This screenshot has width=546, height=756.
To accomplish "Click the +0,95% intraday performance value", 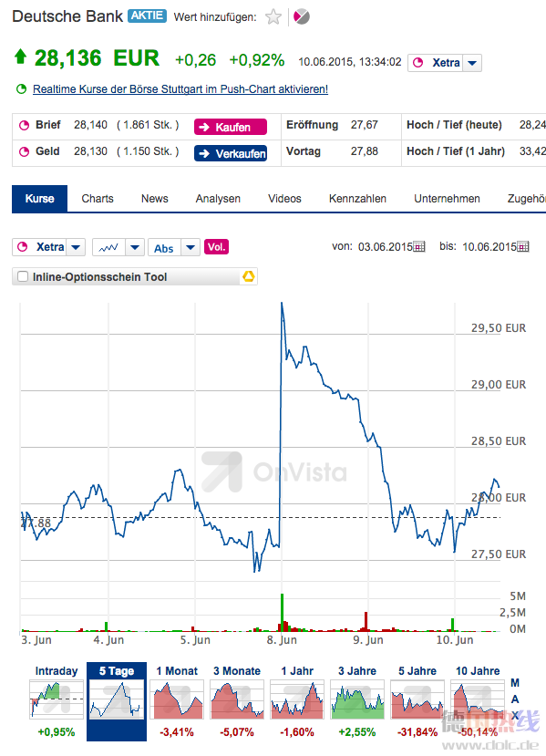I will pyautogui.click(x=57, y=732).
